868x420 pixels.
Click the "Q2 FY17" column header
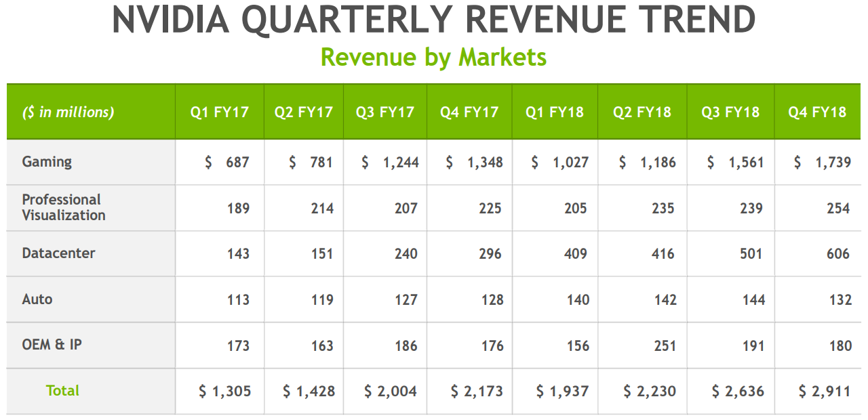click(x=304, y=112)
